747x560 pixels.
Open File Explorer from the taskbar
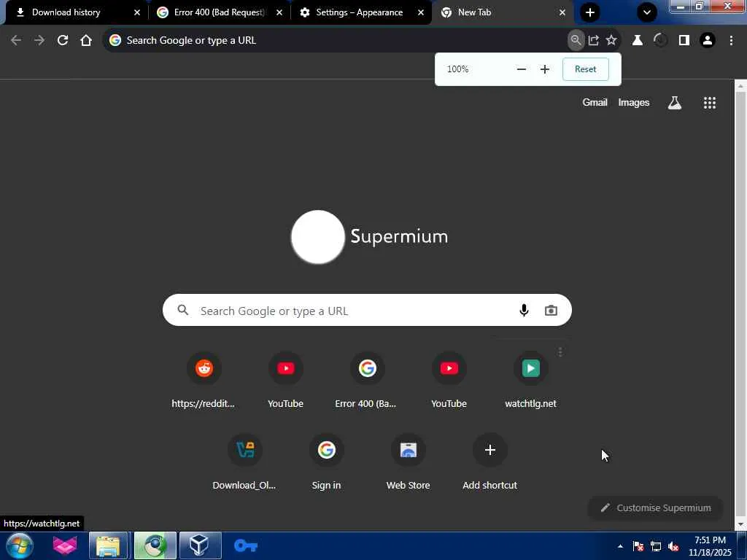click(109, 545)
